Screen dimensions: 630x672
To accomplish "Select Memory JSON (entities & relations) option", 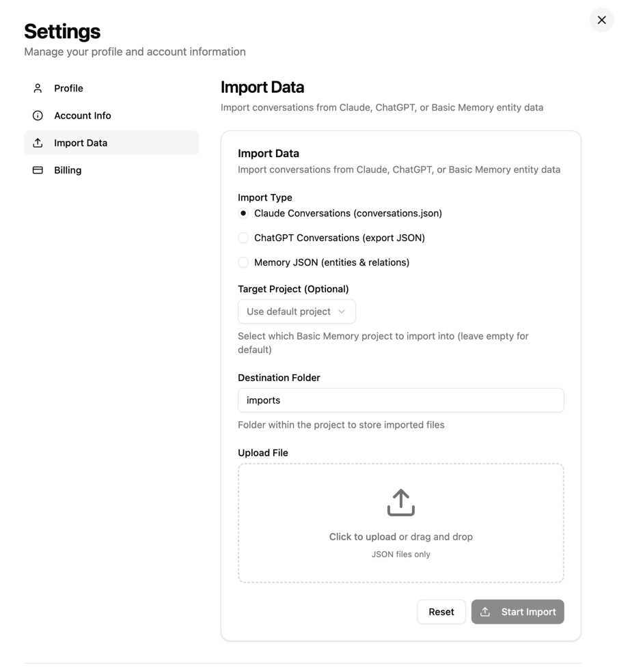I will (243, 262).
